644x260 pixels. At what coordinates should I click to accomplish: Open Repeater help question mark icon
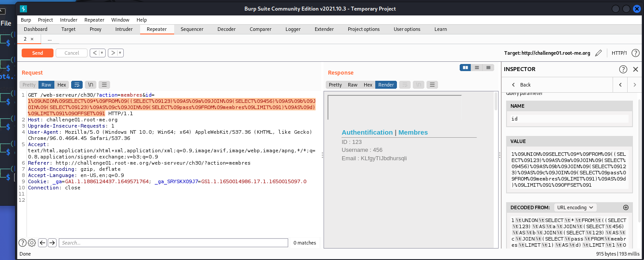(636, 53)
